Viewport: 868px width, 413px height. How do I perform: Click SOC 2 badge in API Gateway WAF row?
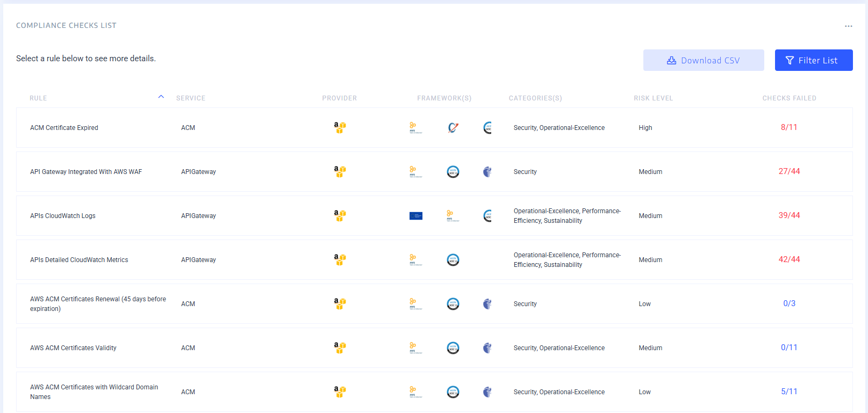453,172
